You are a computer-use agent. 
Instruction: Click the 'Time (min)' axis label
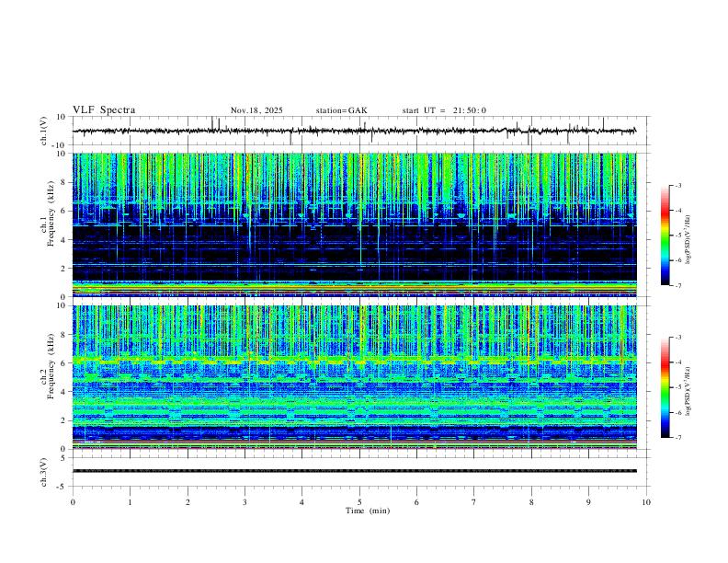[x=368, y=511]
